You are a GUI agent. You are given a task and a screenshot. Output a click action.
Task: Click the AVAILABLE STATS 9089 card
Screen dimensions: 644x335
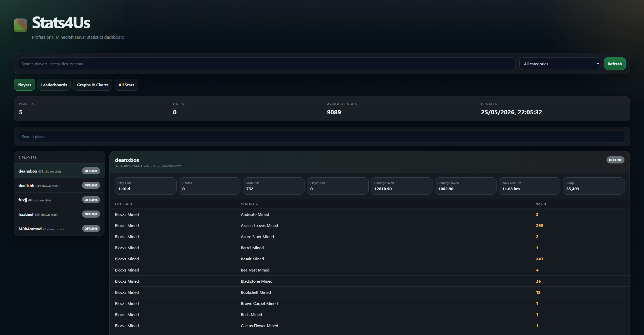(399, 109)
